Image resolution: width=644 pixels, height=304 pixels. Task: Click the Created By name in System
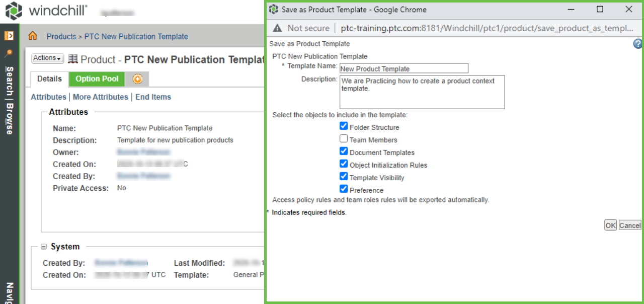[x=121, y=263]
